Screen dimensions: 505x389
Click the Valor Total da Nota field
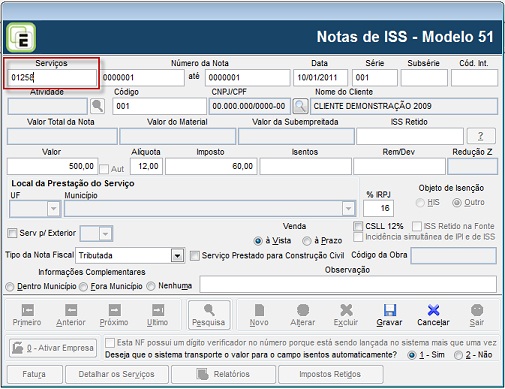[62, 136]
